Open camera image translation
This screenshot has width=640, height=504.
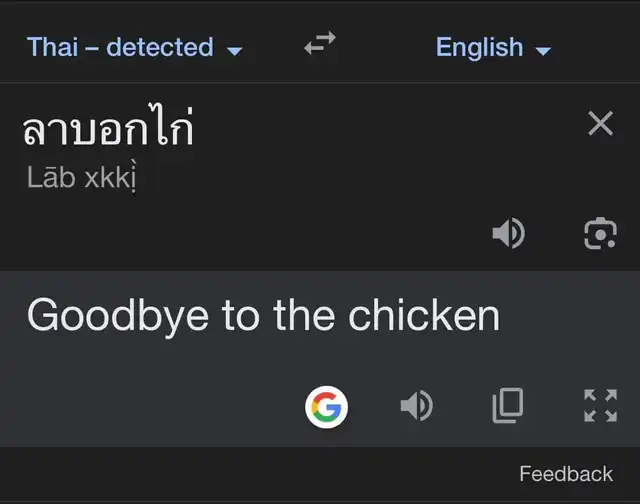coord(600,233)
